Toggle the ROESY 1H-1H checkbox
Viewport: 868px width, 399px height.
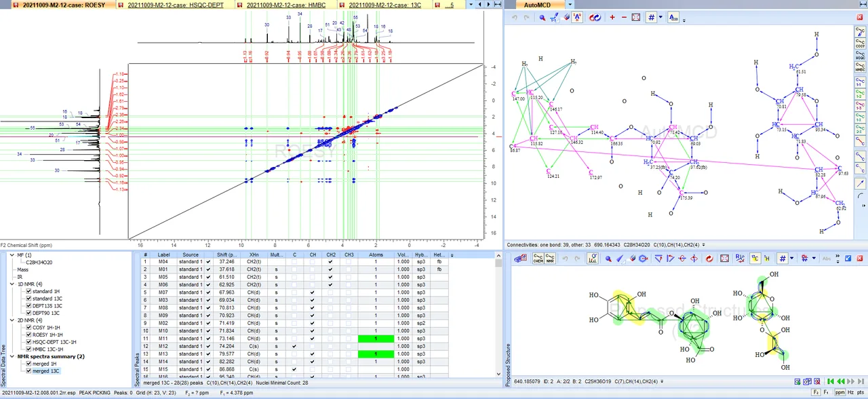(28, 335)
